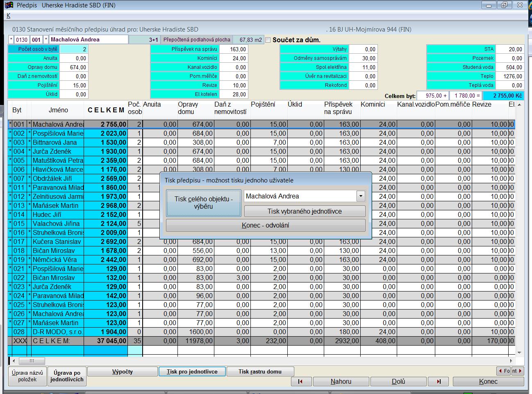
Task: Click Tisk vybraného jednotlivce button
Action: coord(305,212)
